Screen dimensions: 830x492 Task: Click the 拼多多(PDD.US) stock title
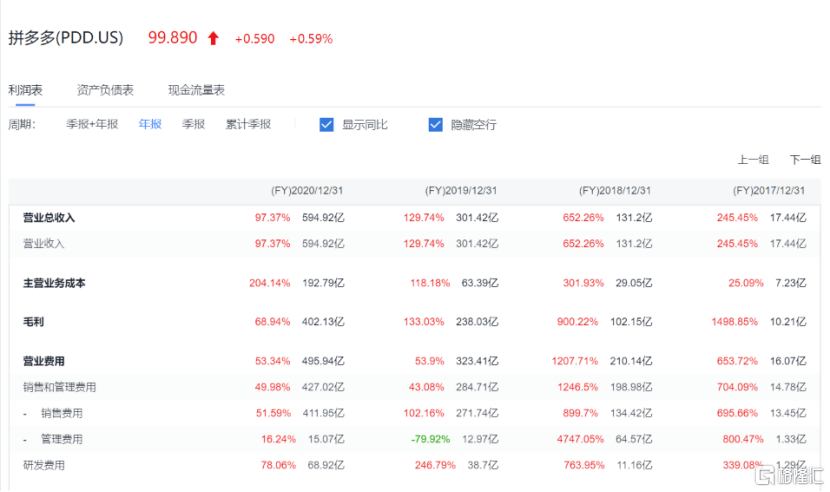[x=66, y=38]
